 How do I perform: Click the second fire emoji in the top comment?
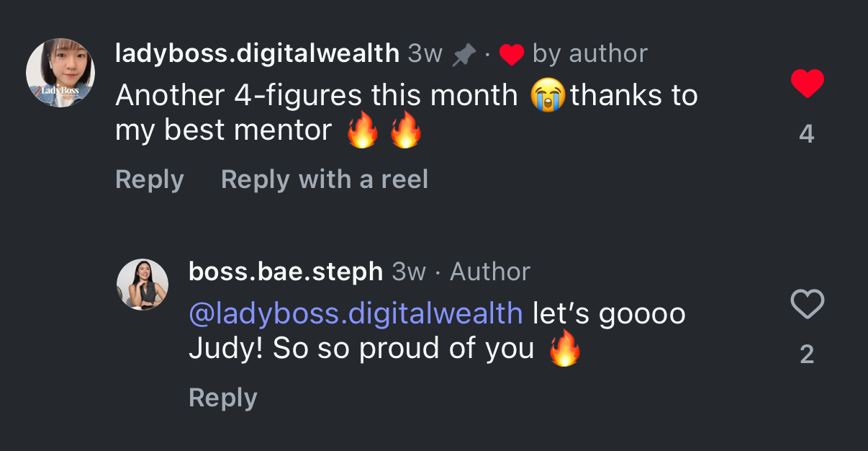pyautogui.click(x=405, y=131)
